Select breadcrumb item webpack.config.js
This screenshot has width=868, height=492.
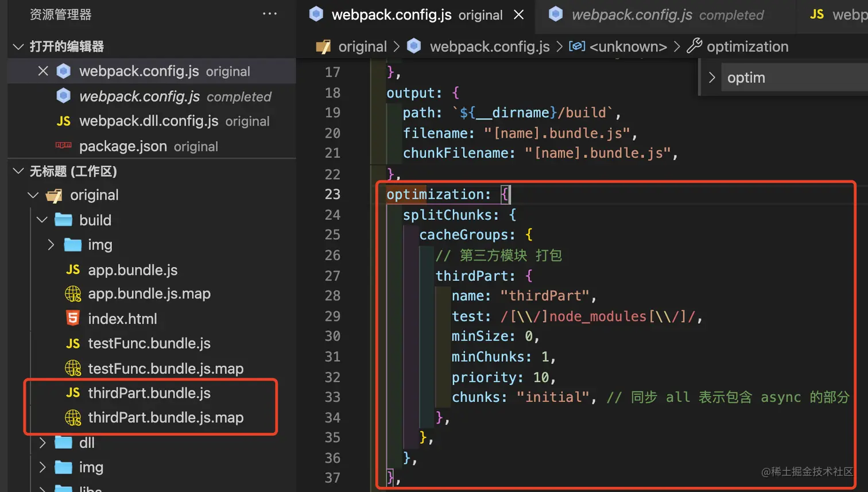click(x=490, y=47)
